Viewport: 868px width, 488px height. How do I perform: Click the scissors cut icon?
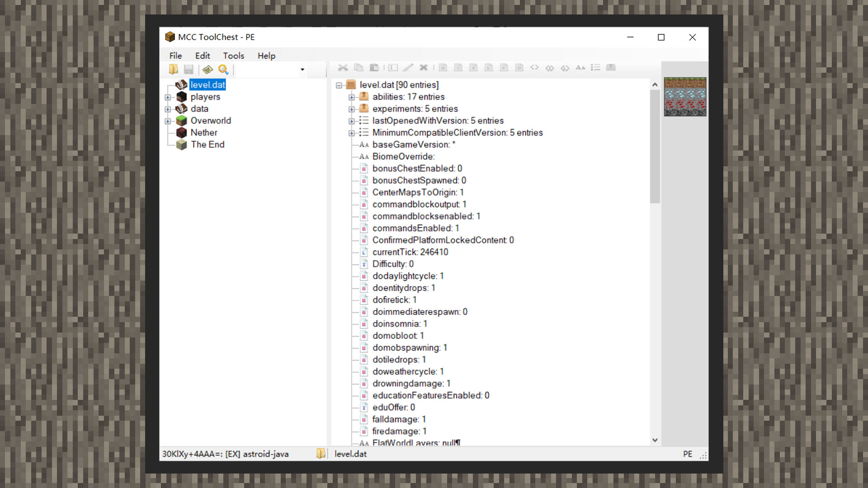343,67
